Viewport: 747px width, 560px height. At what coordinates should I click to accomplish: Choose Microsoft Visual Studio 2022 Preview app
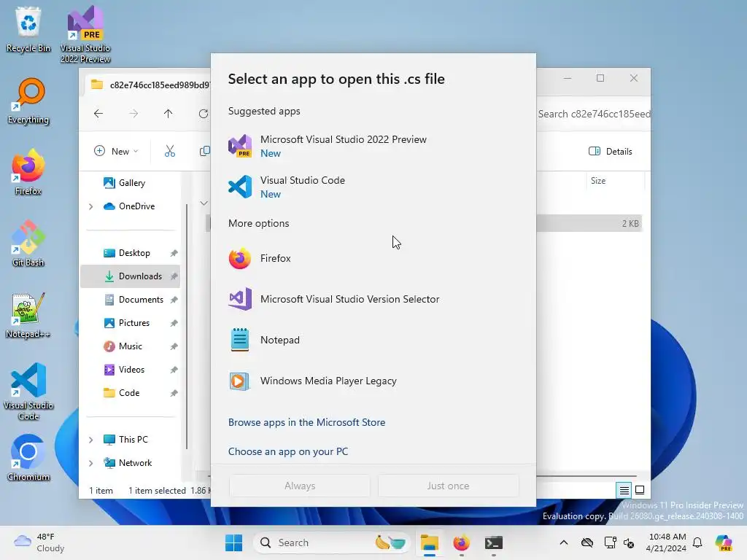click(373, 146)
